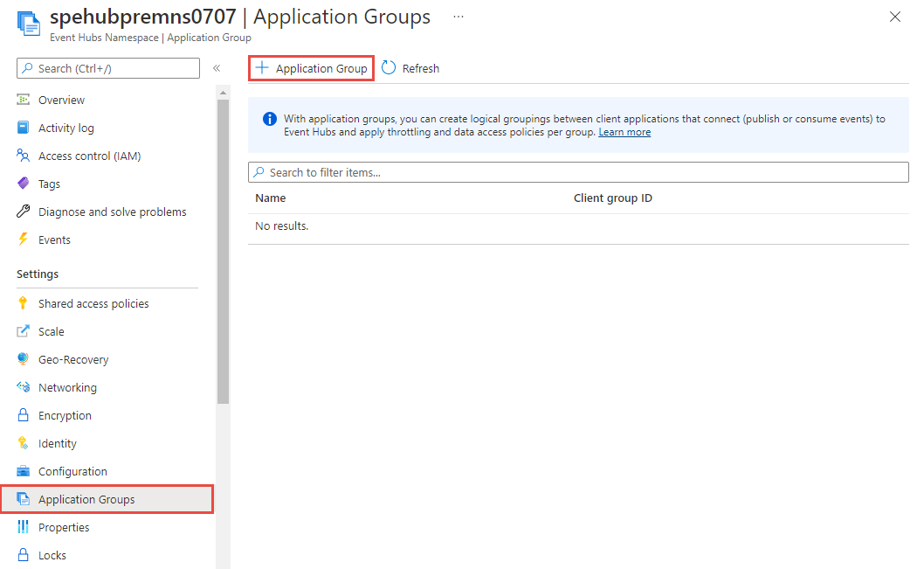The height and width of the screenshot is (569, 924).
Task: Click the lightning bolt Events icon
Action: coord(23,239)
